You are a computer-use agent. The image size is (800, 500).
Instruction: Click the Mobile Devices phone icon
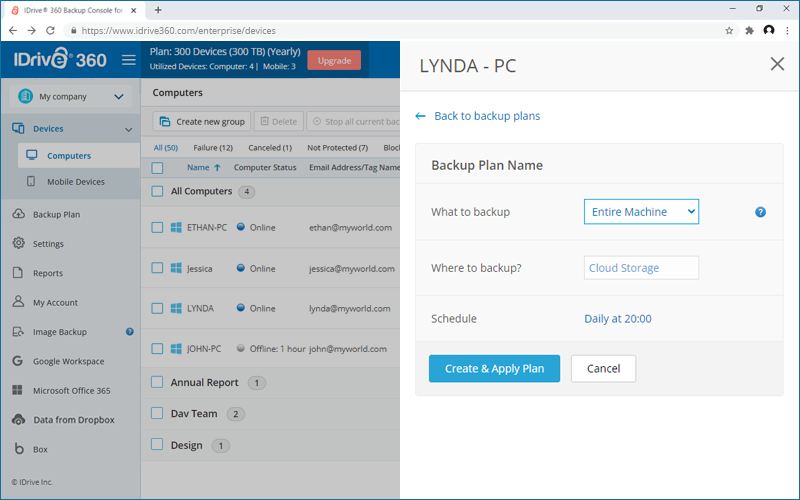point(31,181)
